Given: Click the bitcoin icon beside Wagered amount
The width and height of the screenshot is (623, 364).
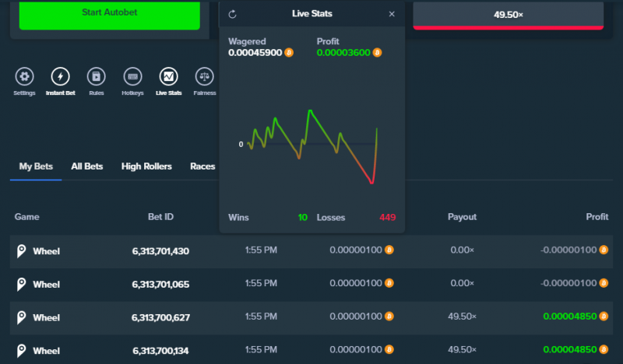Looking at the screenshot, I should [289, 52].
